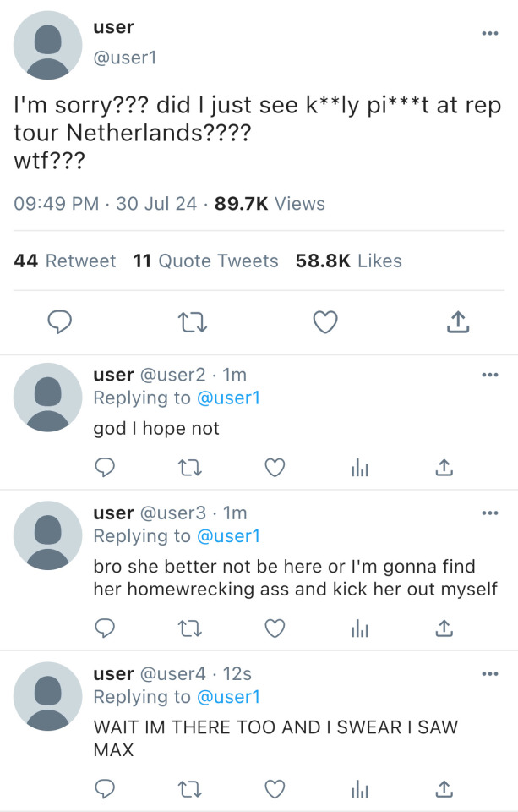Like the main tweet about rep tour
Image resolution: width=518 pixels, height=812 pixels.
(325, 321)
